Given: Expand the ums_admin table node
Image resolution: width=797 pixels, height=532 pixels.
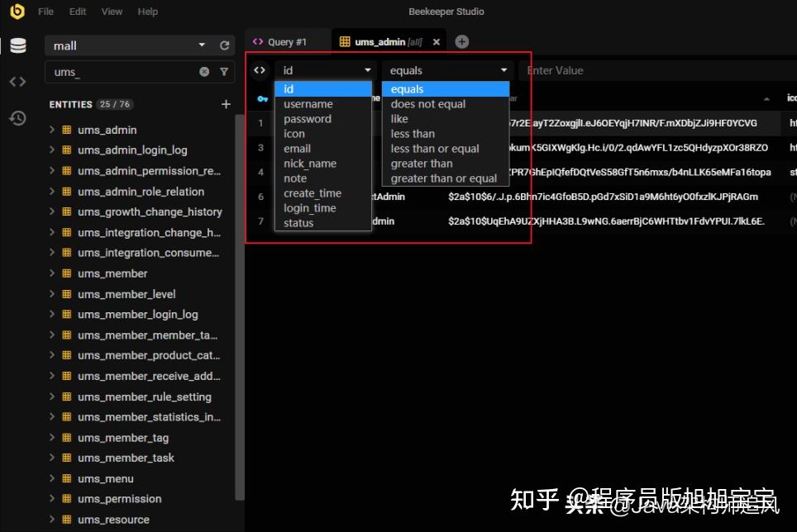Looking at the screenshot, I should (x=52, y=130).
